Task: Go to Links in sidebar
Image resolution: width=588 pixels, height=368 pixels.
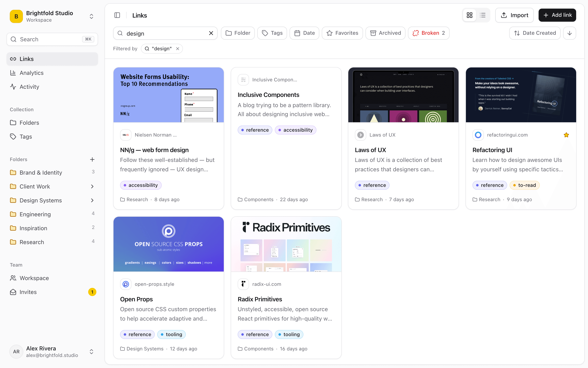Action: (x=52, y=59)
